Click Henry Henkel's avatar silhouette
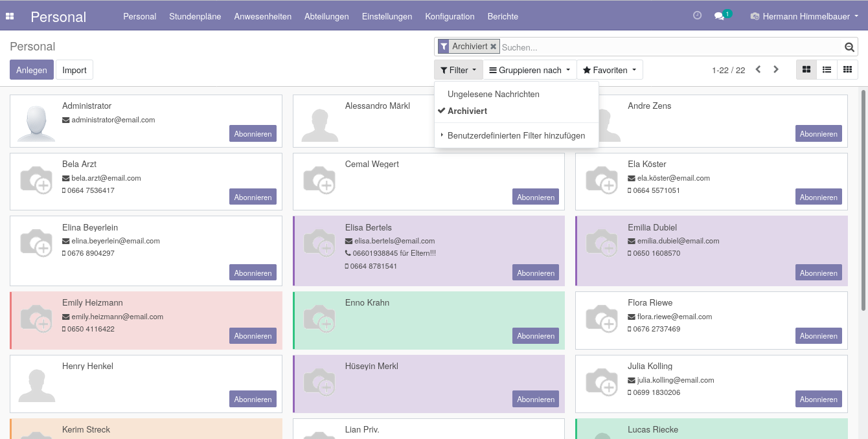Viewport: 868px width, 439px height. [36, 385]
